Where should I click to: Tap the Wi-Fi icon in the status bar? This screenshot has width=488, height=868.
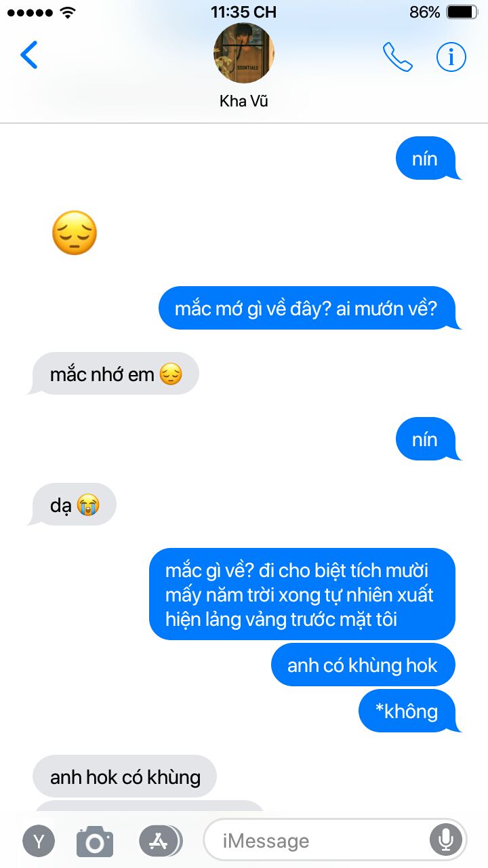point(67,12)
